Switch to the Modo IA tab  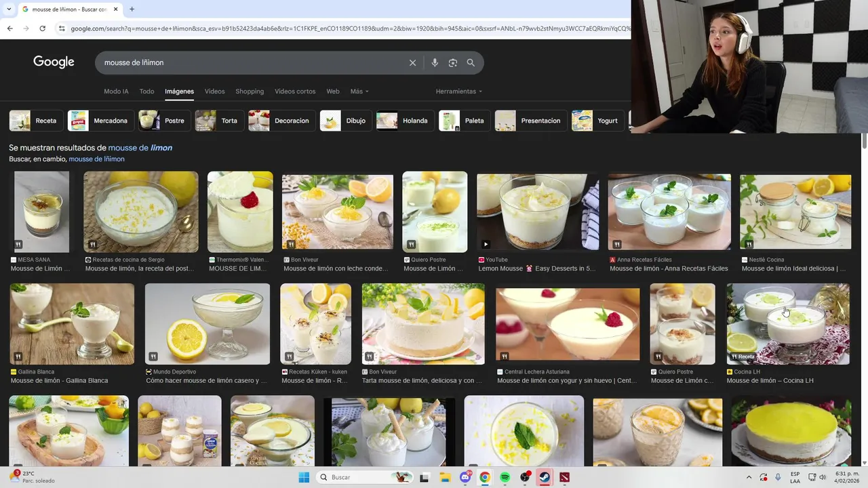tap(116, 91)
